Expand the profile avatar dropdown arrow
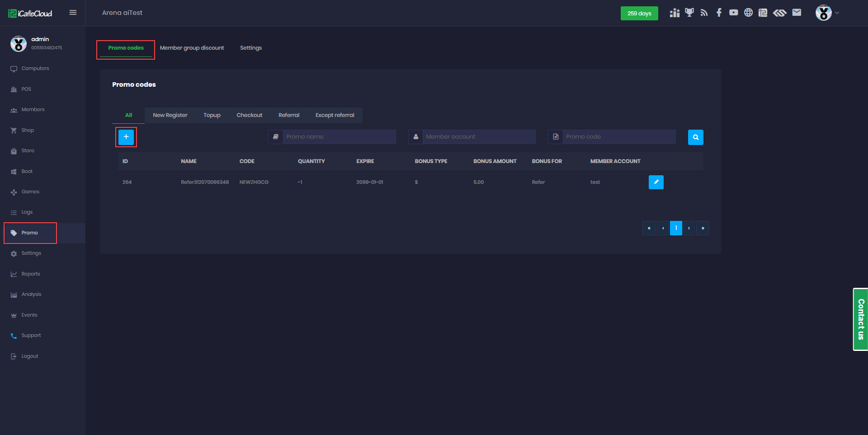 (837, 13)
